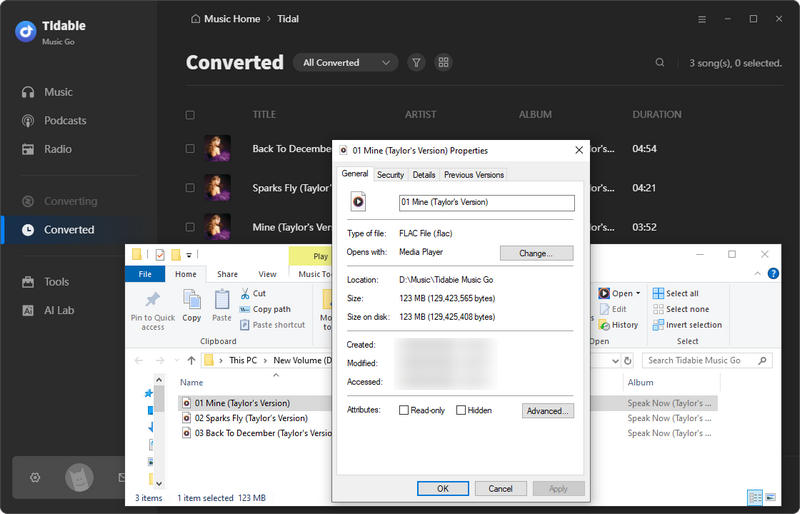Screen dimensions: 800x514
Task: Open Podcasts in Tidabie sidebar
Action: pos(54,120)
